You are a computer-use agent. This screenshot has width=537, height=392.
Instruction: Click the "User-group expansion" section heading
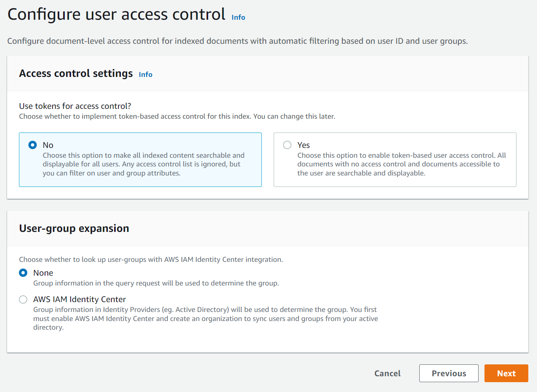tap(74, 228)
